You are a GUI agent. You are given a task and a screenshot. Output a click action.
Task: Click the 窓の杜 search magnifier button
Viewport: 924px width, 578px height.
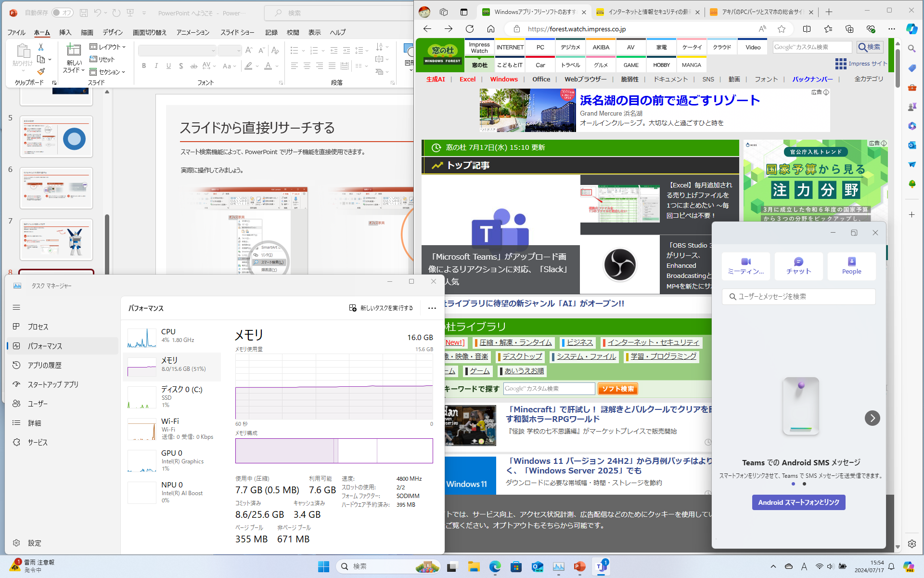pyautogui.click(x=869, y=47)
